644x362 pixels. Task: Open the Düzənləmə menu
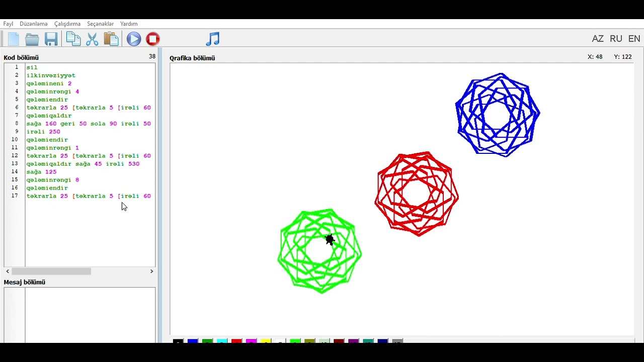coord(34,24)
